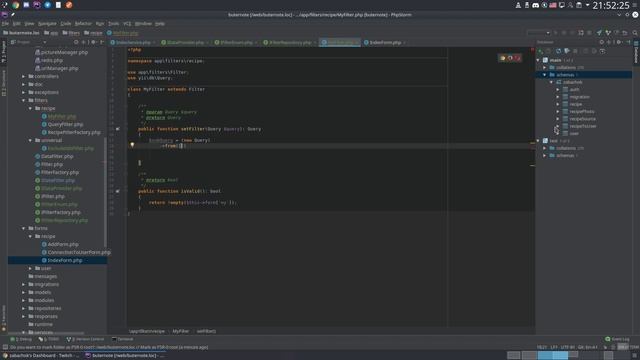The image size is (640, 360).
Task: Collapse the filters folder in Project tree
Action: point(24,100)
